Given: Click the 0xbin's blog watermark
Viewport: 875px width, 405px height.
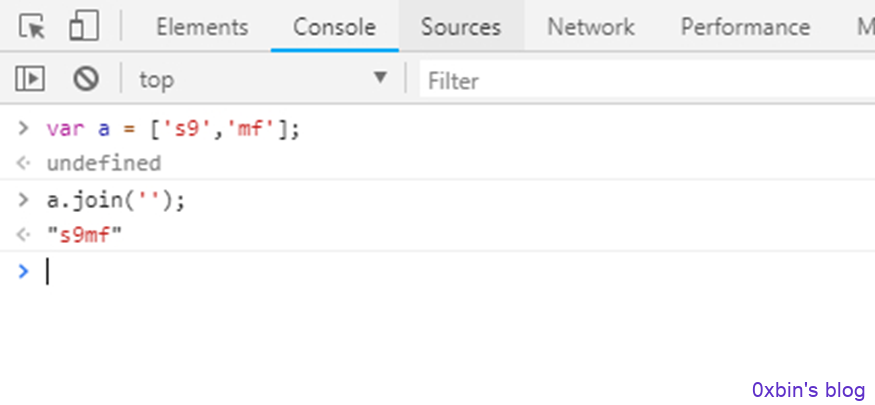Looking at the screenshot, I should pyautogui.click(x=809, y=389).
